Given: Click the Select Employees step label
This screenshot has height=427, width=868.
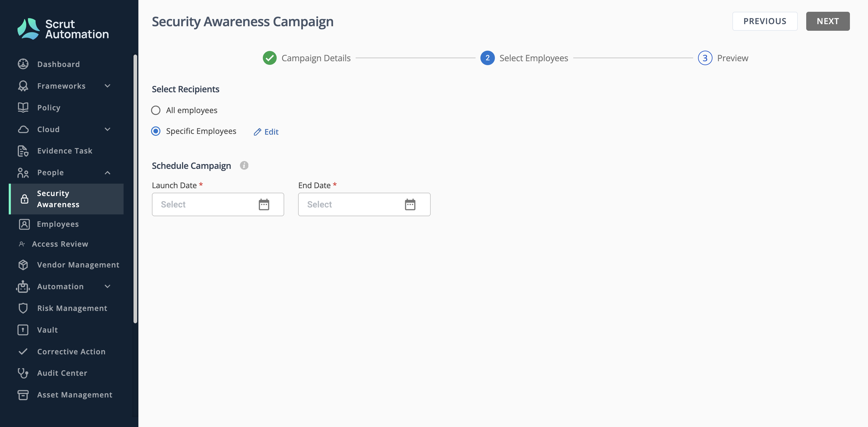Looking at the screenshot, I should click(x=533, y=58).
